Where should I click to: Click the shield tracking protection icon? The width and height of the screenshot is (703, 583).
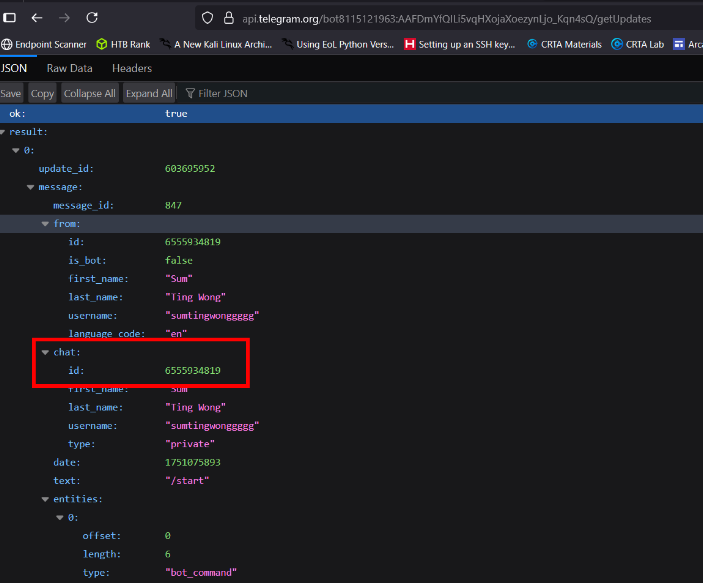pyautogui.click(x=207, y=18)
